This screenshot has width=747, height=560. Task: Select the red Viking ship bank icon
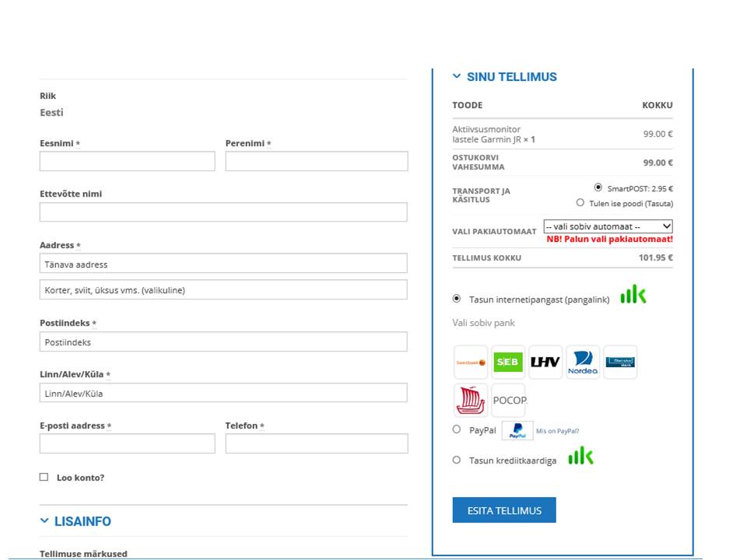(x=470, y=401)
